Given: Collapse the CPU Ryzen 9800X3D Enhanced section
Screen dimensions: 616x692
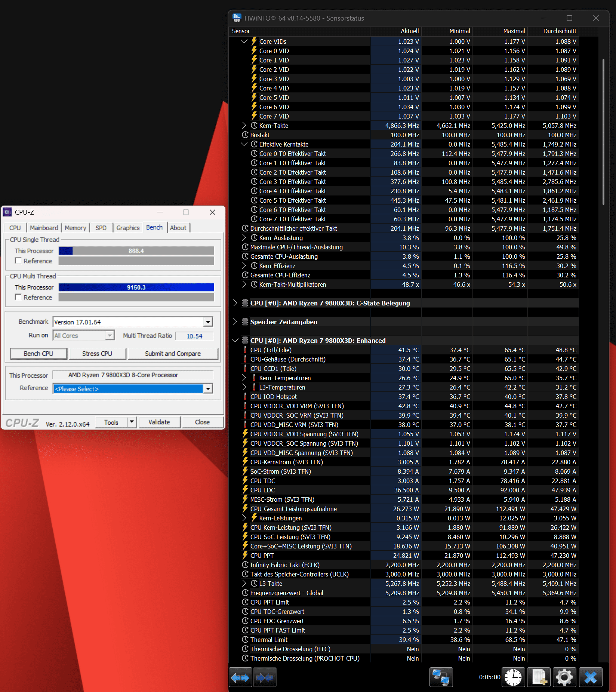Looking at the screenshot, I should (x=235, y=340).
